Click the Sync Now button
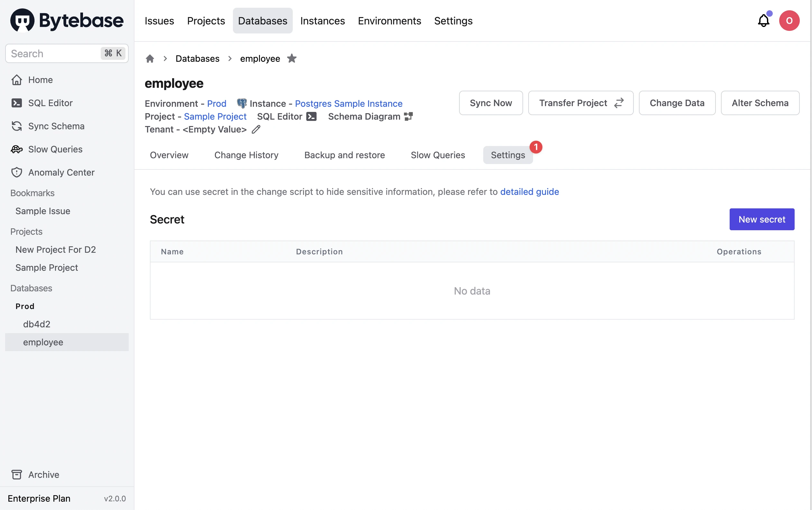812x510 pixels. click(x=491, y=103)
